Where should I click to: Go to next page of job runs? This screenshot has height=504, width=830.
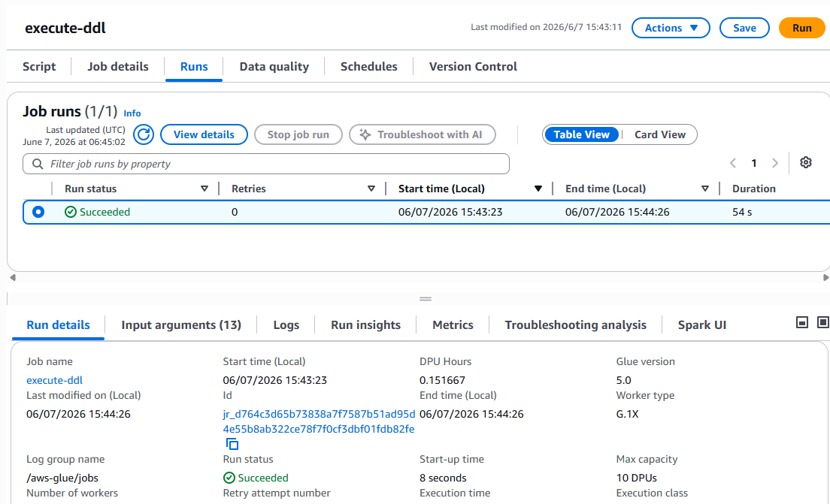click(775, 163)
